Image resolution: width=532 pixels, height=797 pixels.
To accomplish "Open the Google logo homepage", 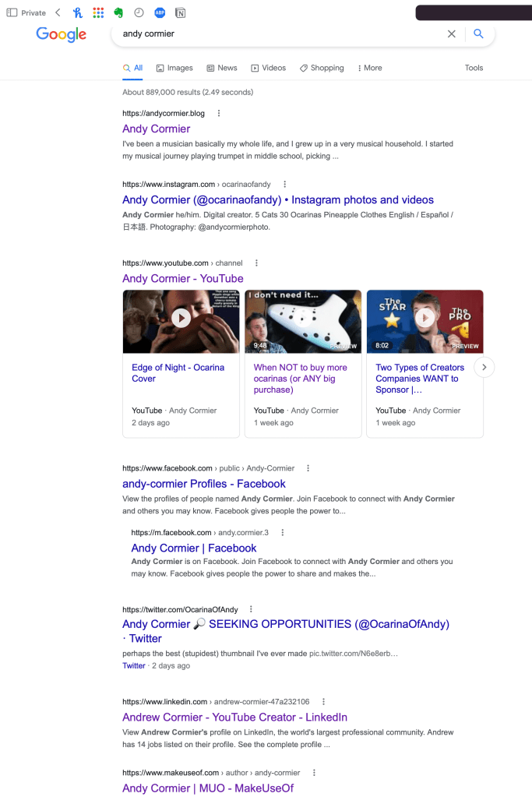I will click(61, 34).
